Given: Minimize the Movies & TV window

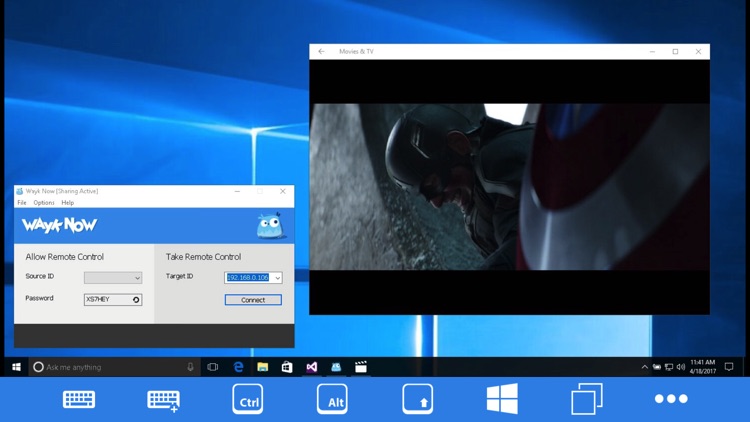Looking at the screenshot, I should point(652,51).
